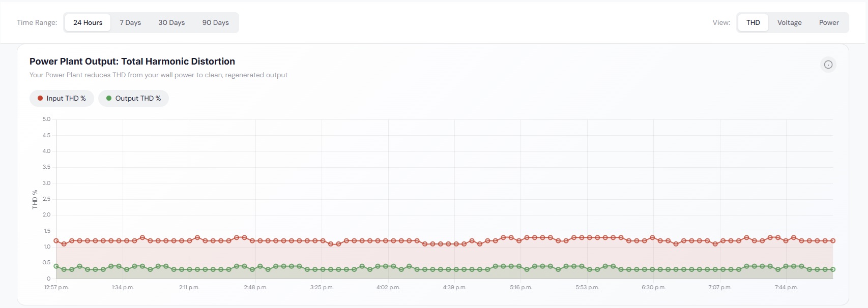This screenshot has height=308, width=868.
Task: Select the THD view
Action: (x=753, y=23)
